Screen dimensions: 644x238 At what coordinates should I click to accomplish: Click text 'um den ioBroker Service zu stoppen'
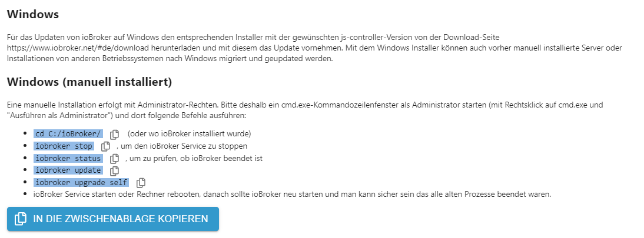tap(184, 146)
